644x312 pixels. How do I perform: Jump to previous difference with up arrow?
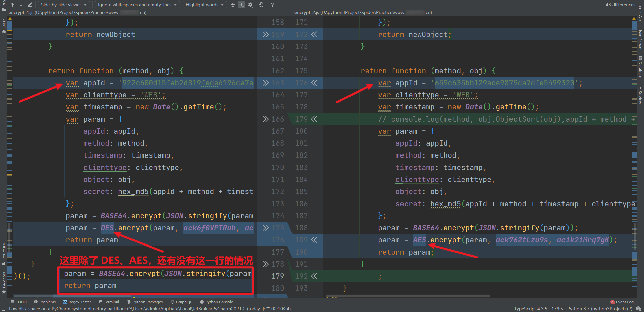12,5
